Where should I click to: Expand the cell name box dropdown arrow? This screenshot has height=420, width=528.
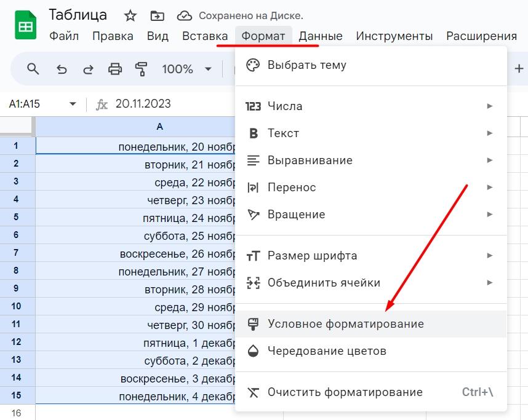[x=73, y=104]
